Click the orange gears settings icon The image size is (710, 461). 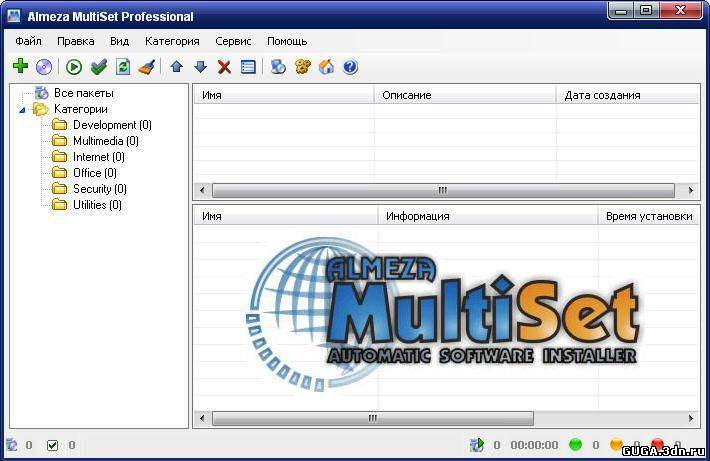tap(302, 67)
